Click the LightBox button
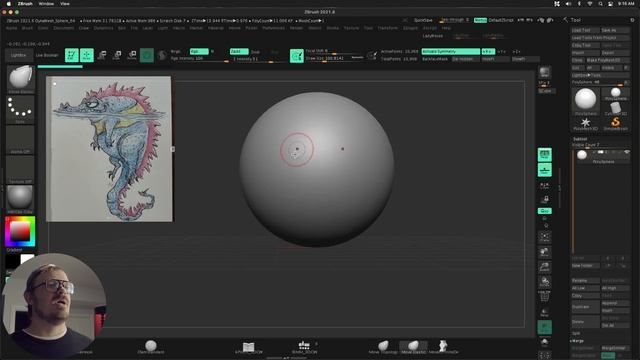This screenshot has width=640, height=360. [x=18, y=55]
